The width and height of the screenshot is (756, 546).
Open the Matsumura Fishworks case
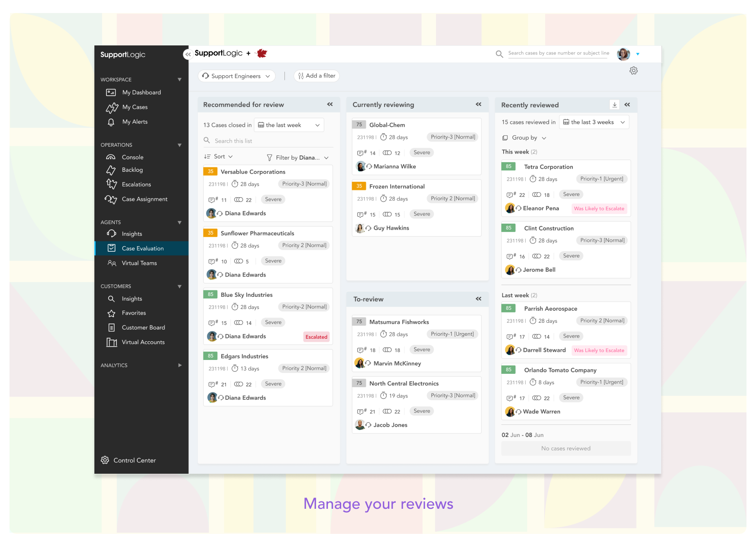tap(417, 344)
